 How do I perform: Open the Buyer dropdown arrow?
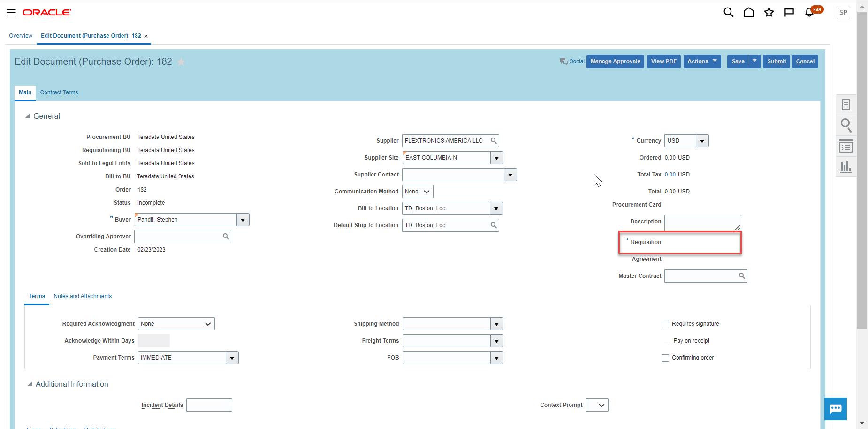pos(243,220)
